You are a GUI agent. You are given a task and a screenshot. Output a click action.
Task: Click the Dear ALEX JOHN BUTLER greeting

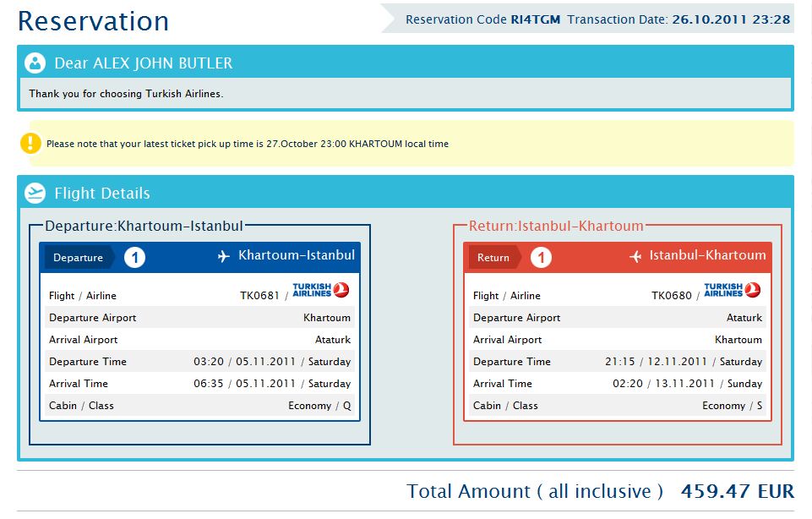(144, 63)
